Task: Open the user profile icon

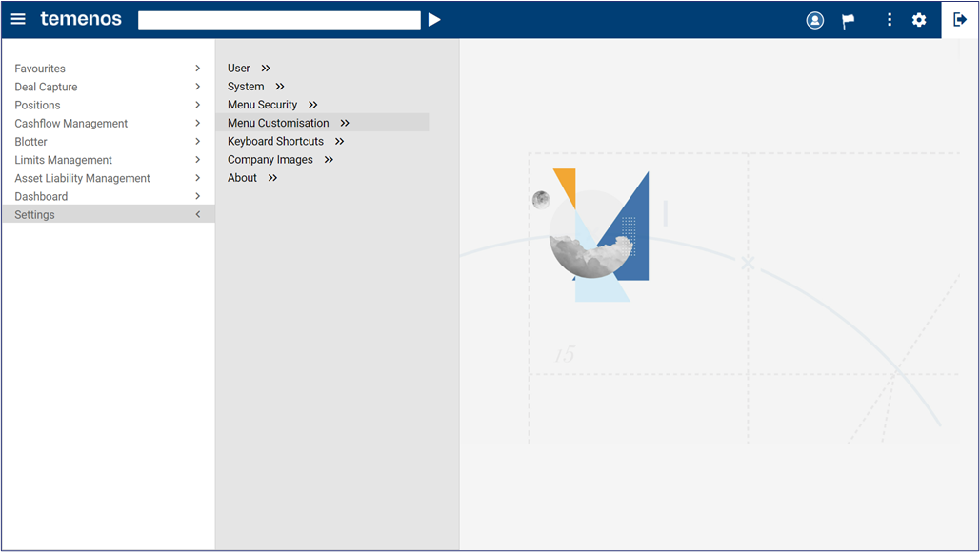Action: tap(815, 21)
